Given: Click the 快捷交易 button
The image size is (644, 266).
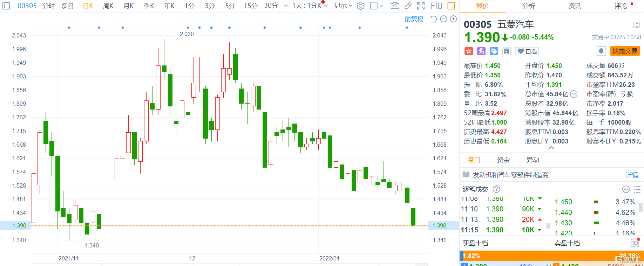Looking at the screenshot, I should click(x=625, y=51).
